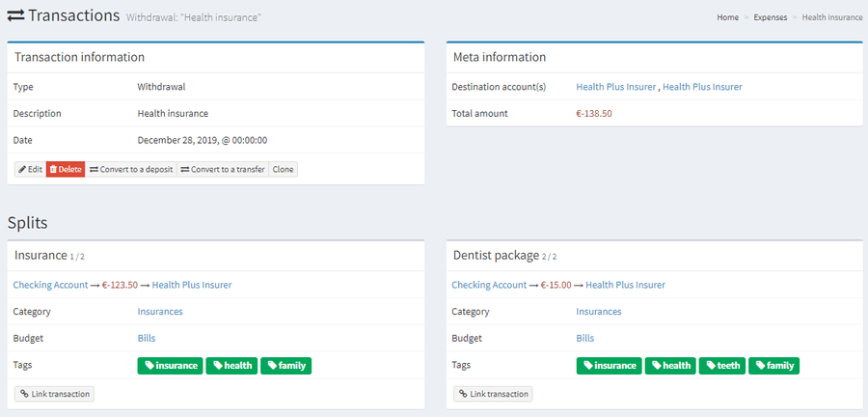
Task: Open Health Plus Insurer in Dentist package split
Action: click(x=626, y=285)
